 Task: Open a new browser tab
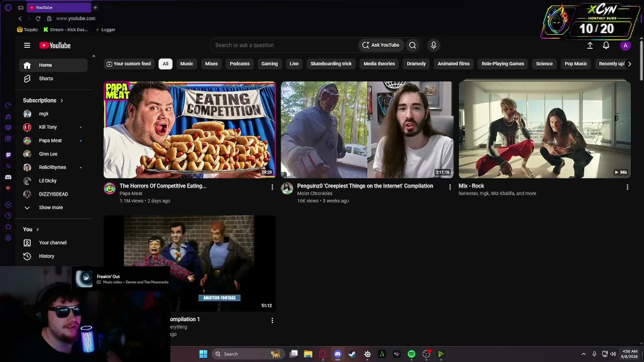point(95,8)
